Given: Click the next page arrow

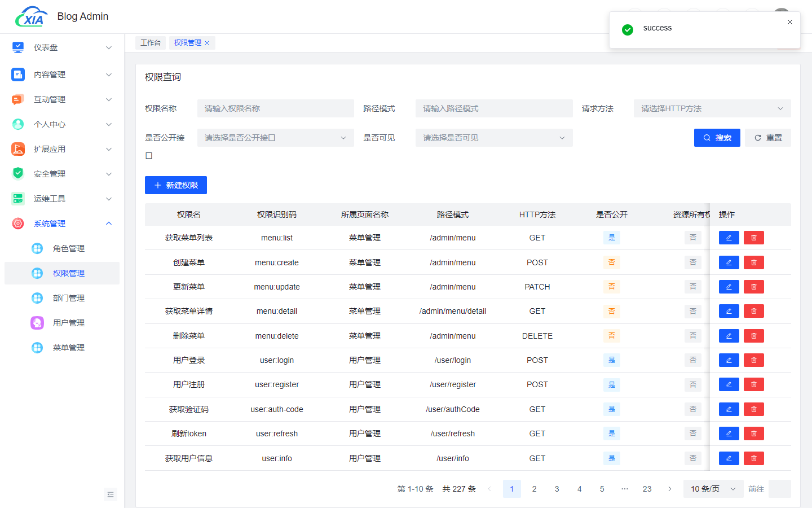Looking at the screenshot, I should click(669, 489).
